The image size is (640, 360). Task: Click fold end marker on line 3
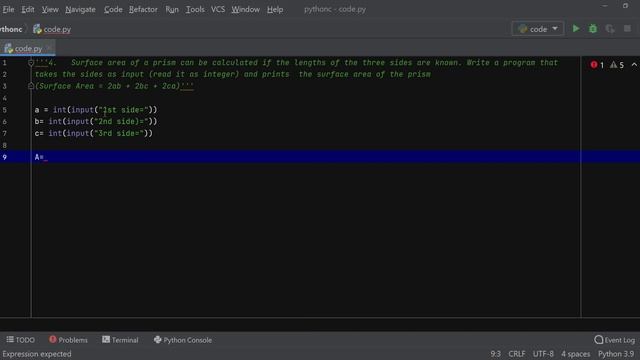pyautogui.click(x=31, y=86)
